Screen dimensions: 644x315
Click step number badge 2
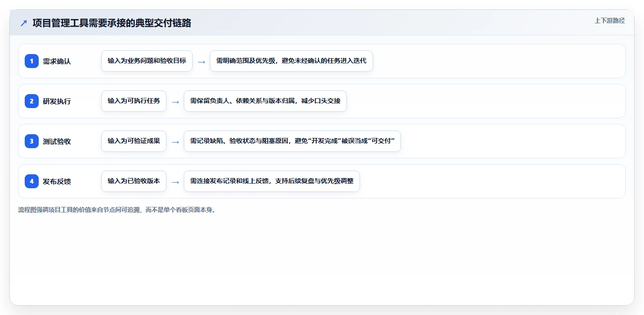tap(32, 101)
